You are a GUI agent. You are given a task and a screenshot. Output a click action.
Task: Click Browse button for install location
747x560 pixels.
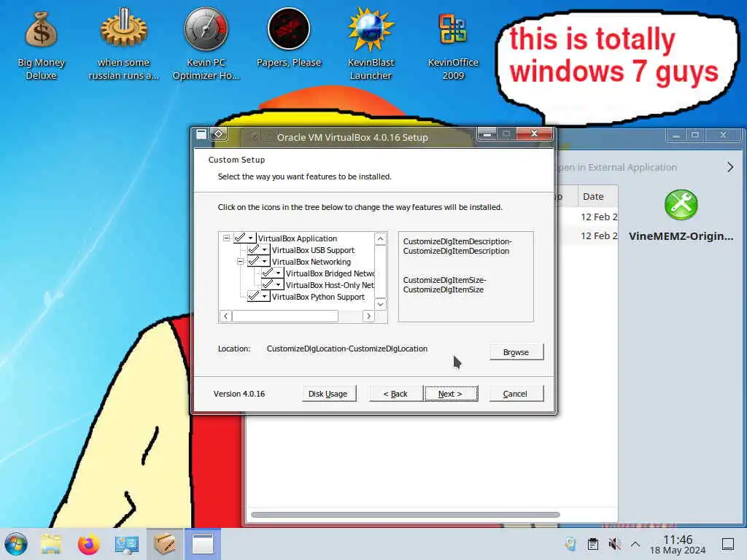tap(516, 352)
